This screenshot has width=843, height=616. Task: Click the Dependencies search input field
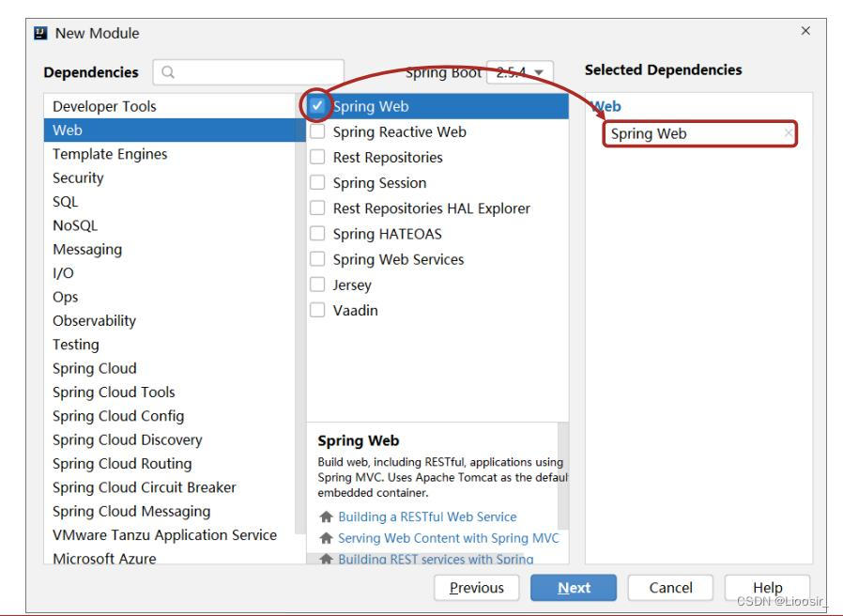[249, 72]
